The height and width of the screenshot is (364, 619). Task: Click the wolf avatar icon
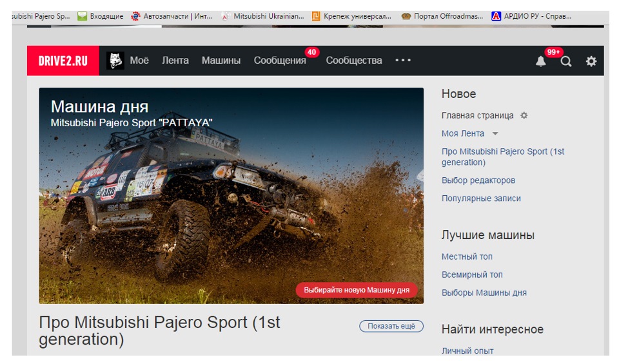pyautogui.click(x=115, y=61)
